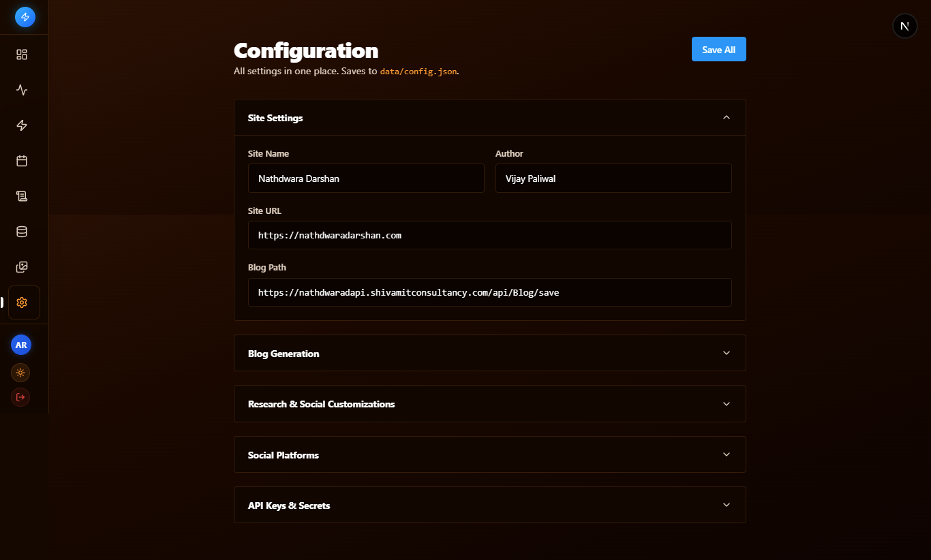
Task: Select the lightning bolt sidebar icon
Action: coord(22,125)
